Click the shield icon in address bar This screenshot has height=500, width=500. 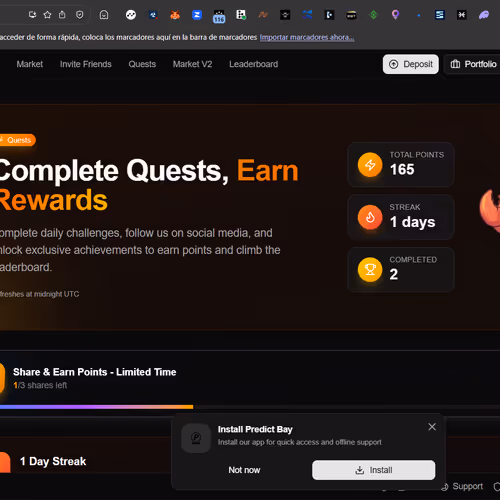coord(79,15)
